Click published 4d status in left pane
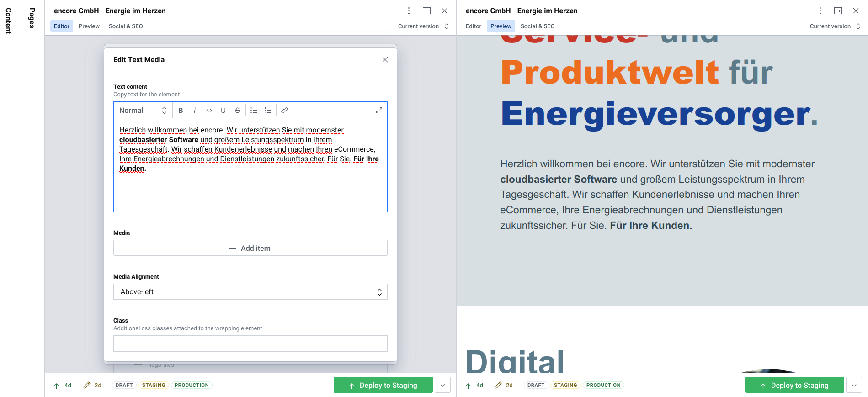The image size is (868, 397). [x=62, y=385]
